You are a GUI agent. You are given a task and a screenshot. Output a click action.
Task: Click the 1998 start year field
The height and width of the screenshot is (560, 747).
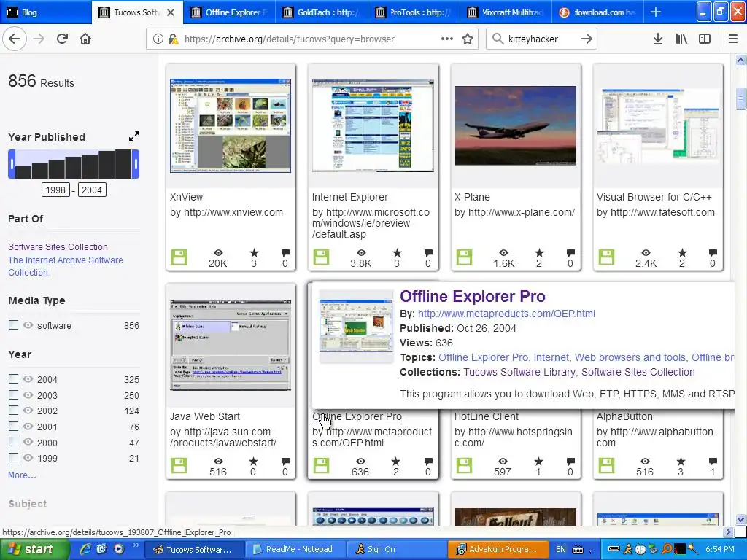(55, 190)
